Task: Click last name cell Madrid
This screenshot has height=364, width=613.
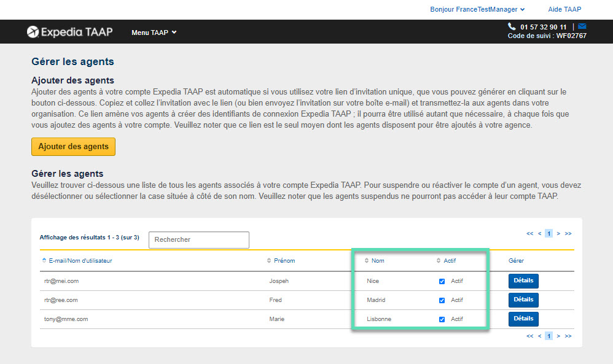Action: (x=376, y=300)
